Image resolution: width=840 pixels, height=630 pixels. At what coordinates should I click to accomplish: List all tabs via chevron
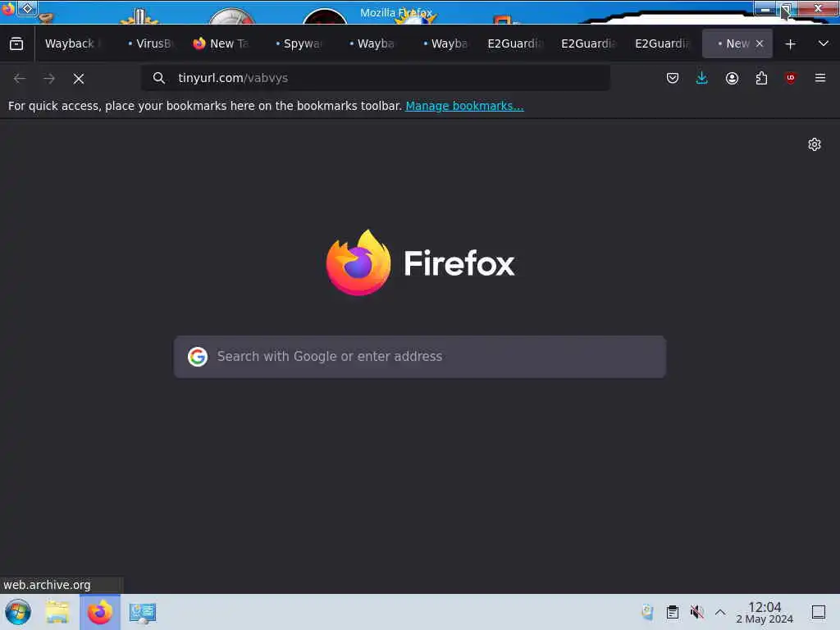[824, 44]
